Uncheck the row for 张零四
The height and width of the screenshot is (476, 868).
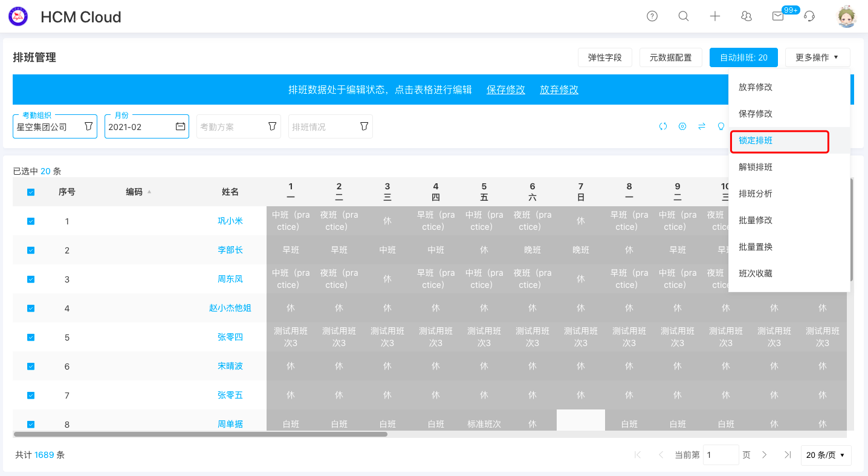[31, 337]
